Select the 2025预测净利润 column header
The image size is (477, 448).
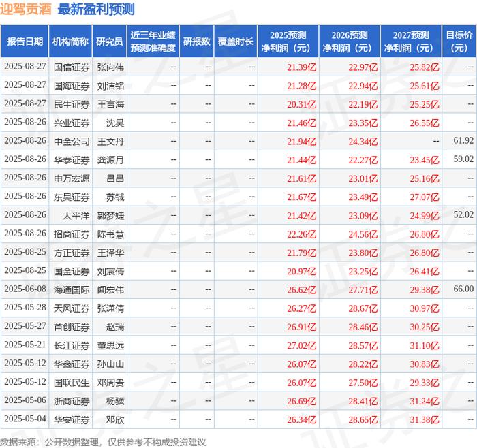click(x=288, y=42)
